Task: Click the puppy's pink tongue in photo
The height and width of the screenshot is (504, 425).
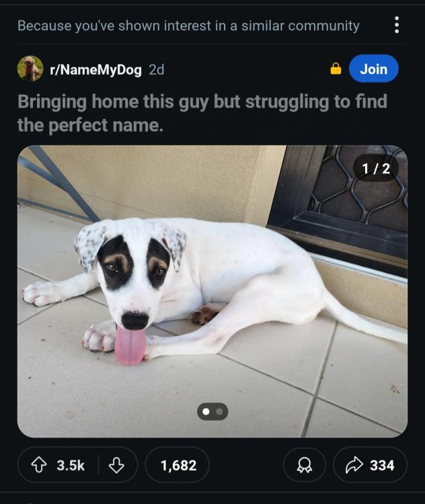Action: click(x=130, y=345)
